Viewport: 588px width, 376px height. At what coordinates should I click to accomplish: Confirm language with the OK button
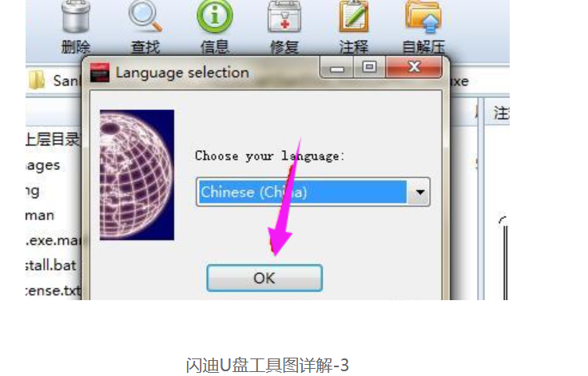point(264,278)
